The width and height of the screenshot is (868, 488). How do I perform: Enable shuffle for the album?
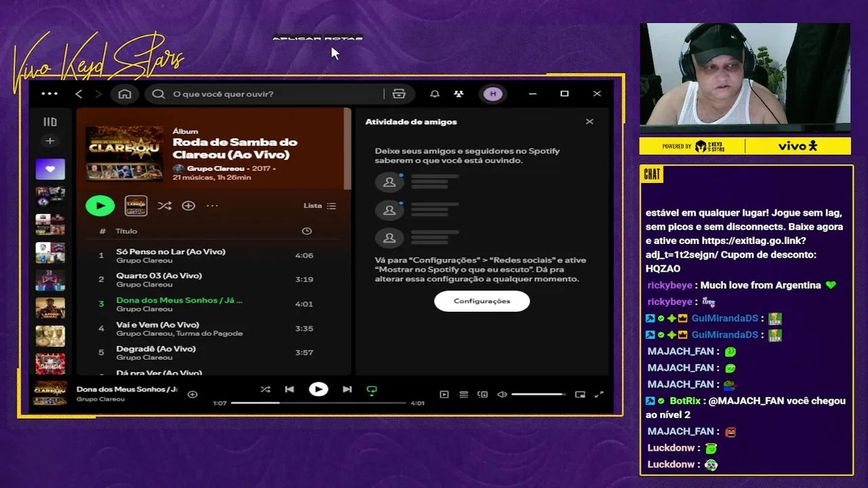(164, 205)
